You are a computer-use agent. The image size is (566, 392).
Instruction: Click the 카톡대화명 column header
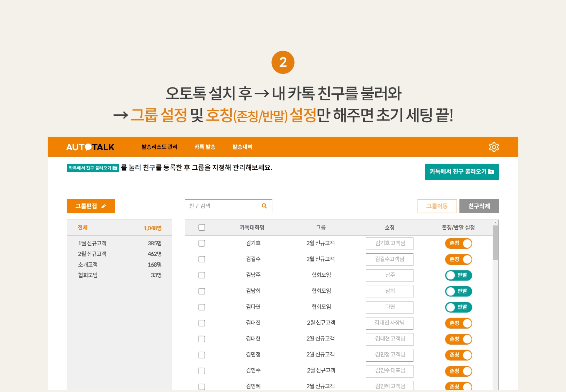click(252, 228)
